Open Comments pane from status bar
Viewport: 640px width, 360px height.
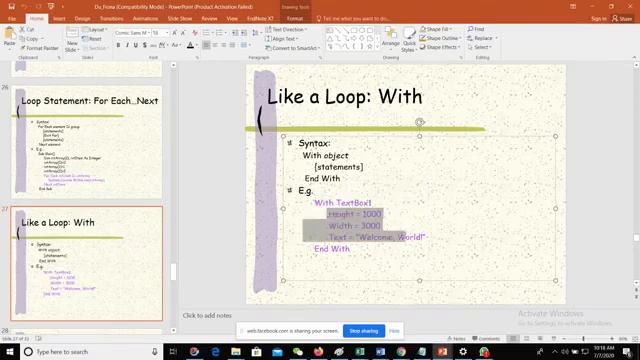(x=486, y=338)
